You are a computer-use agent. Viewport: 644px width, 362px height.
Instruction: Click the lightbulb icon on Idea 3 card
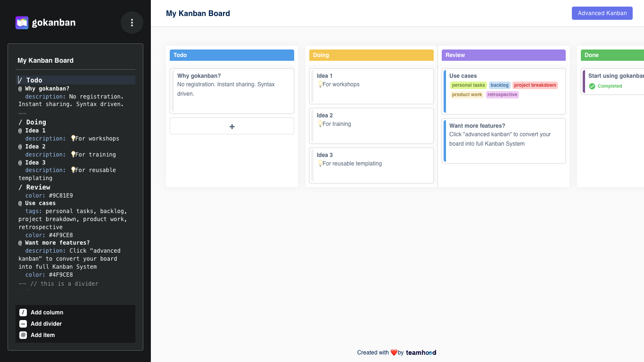[x=320, y=164]
